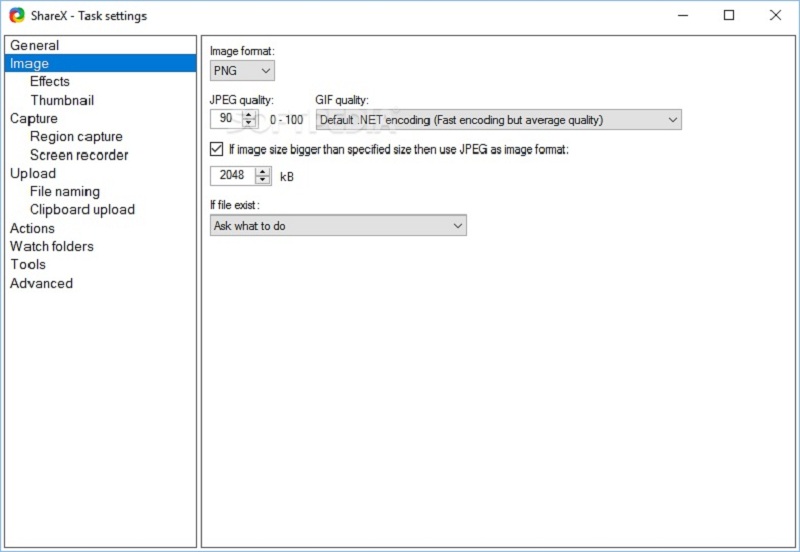Select Watch folders in sidebar
This screenshot has height=552, width=800.
[x=52, y=246]
